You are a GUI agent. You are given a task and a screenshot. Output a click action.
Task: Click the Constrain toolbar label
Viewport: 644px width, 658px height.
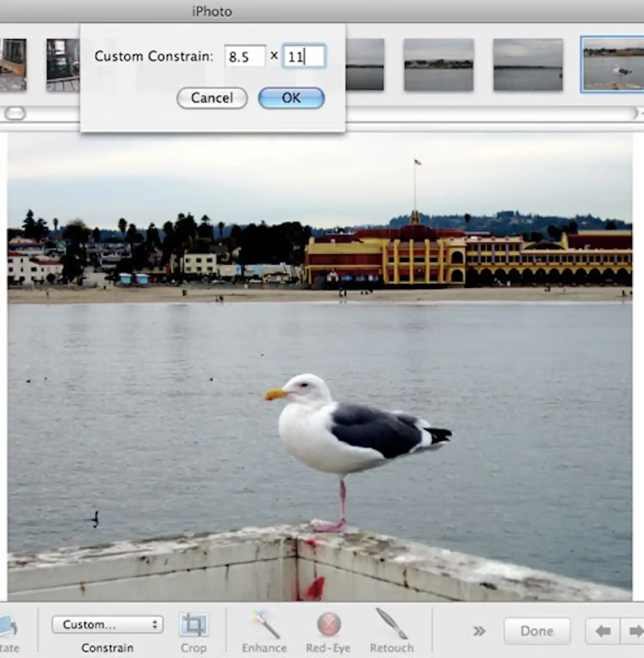[x=107, y=648]
